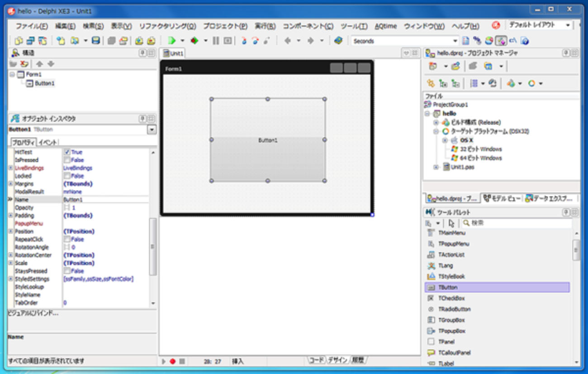Click LiveBindings property value link
The width and height of the screenshot is (588, 374).
click(x=77, y=168)
